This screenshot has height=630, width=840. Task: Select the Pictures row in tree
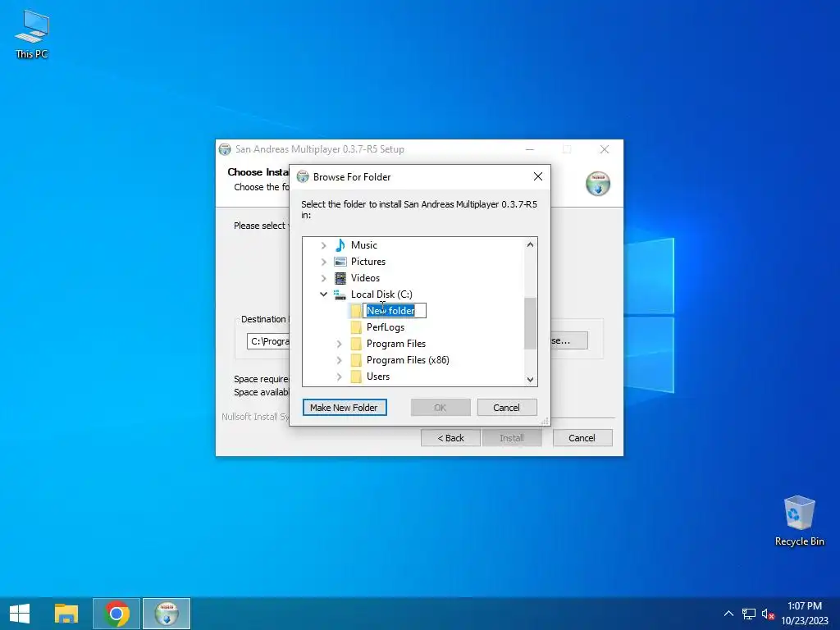click(x=368, y=262)
